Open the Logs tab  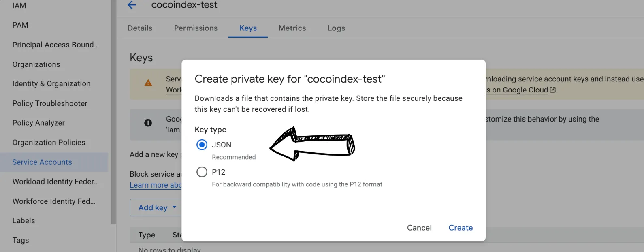pos(336,28)
